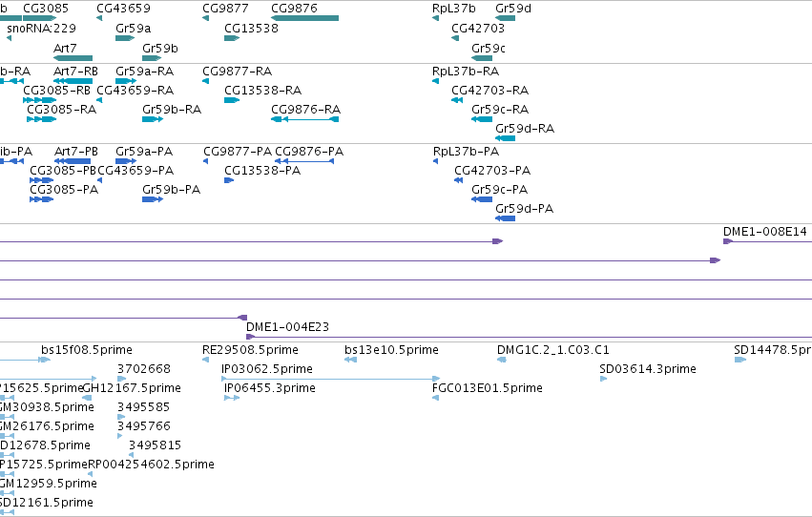Click the bs13e10.5prime EST

pos(350,360)
